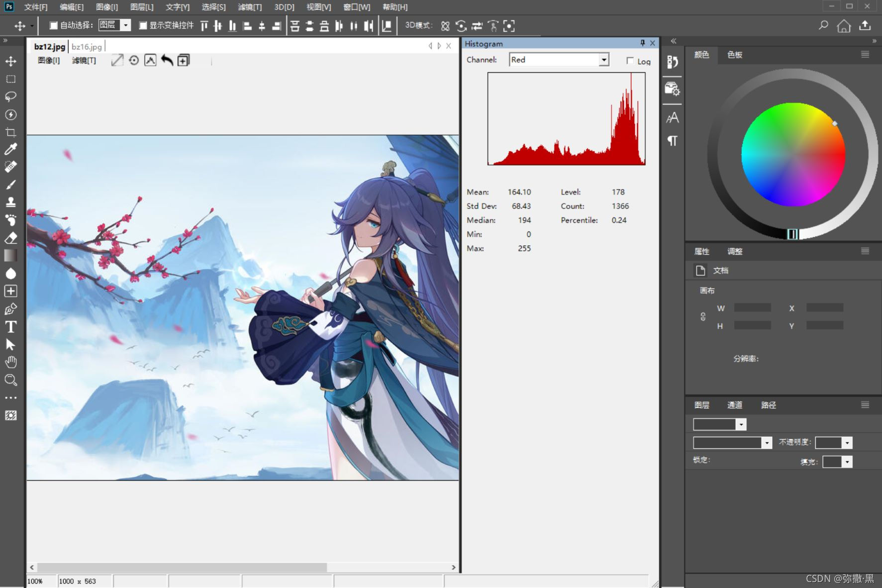Image resolution: width=882 pixels, height=588 pixels.
Task: Select the Eraser tool
Action: click(x=10, y=238)
